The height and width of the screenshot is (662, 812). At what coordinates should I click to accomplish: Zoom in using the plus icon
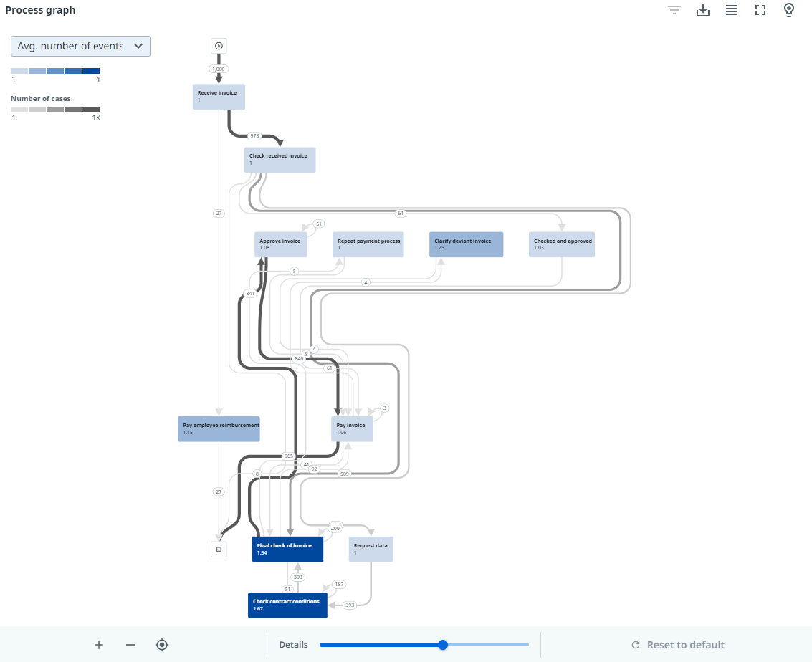coord(98,644)
